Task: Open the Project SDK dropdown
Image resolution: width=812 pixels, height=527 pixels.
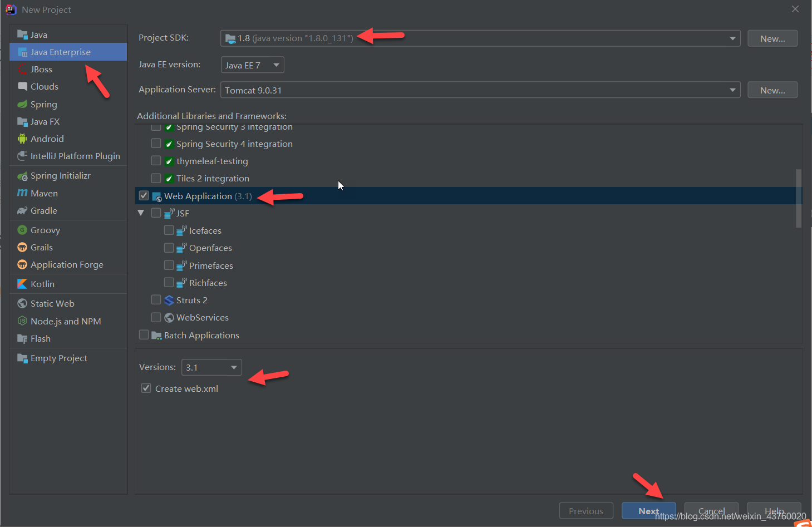Action: pos(480,38)
